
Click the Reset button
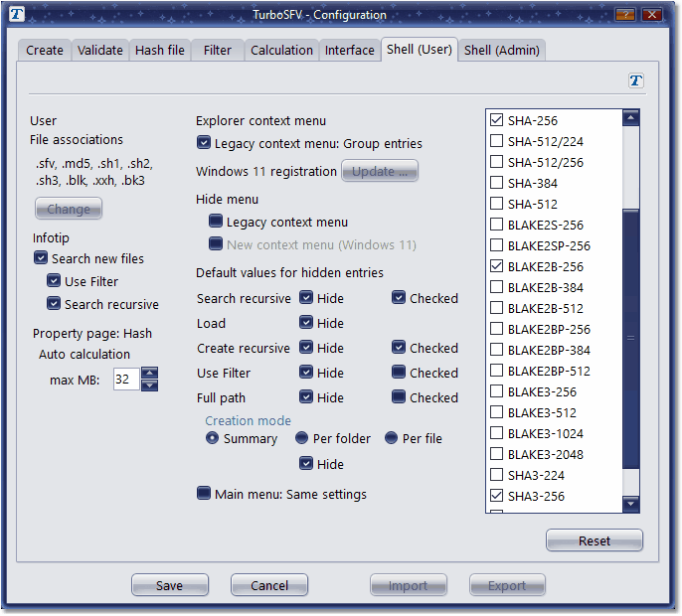coord(595,540)
